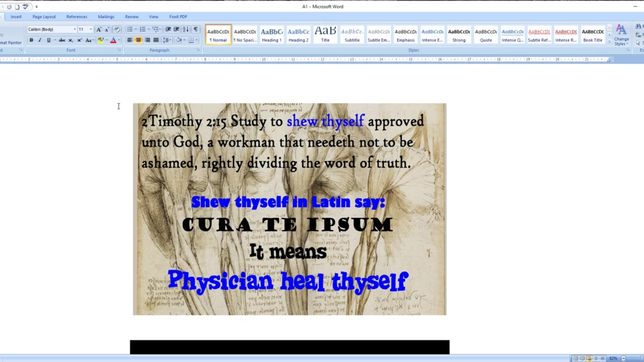644x362 pixels.
Task: Open borders dropdown arrow
Action: (x=197, y=40)
